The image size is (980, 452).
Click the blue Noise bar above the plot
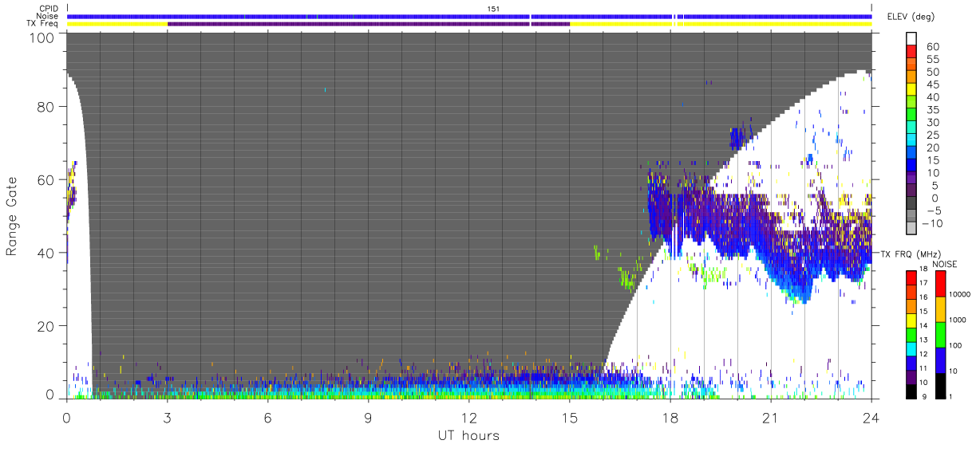click(x=469, y=16)
